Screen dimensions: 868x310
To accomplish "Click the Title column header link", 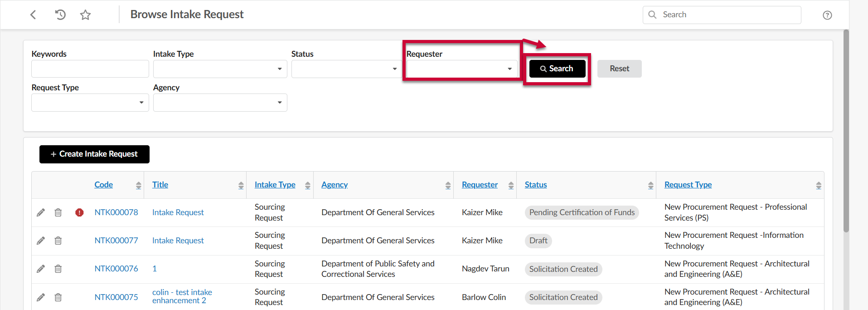I will click(x=160, y=185).
